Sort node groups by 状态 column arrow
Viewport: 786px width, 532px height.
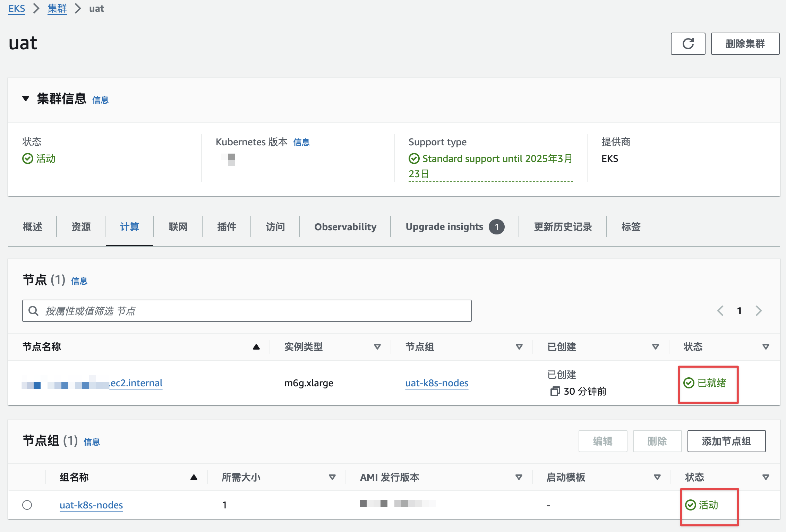click(766, 478)
